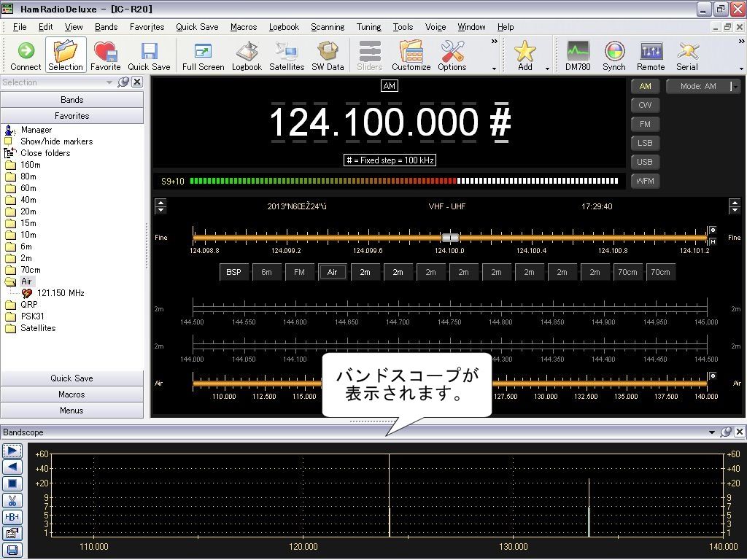The image size is (747, 560).
Task: Open the Mode: AM dropdown
Action: click(x=703, y=86)
